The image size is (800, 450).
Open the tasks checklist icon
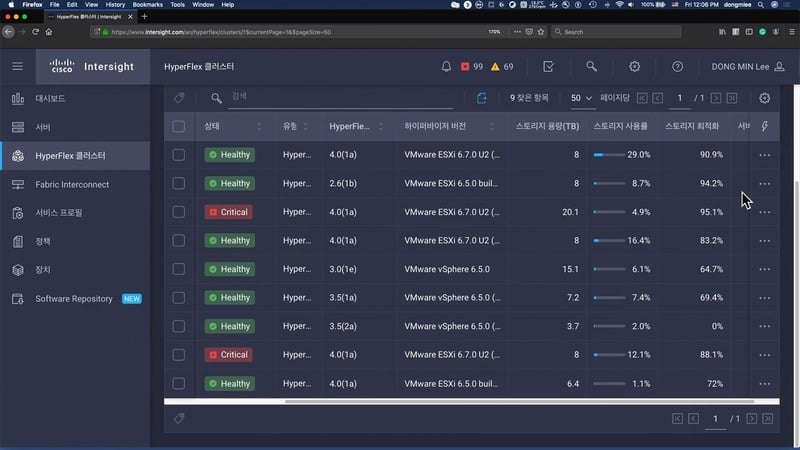tap(548, 66)
